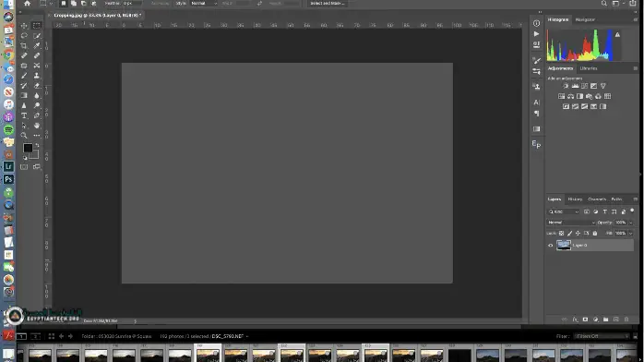Toggle lock image pixels brush icon

tap(569, 234)
